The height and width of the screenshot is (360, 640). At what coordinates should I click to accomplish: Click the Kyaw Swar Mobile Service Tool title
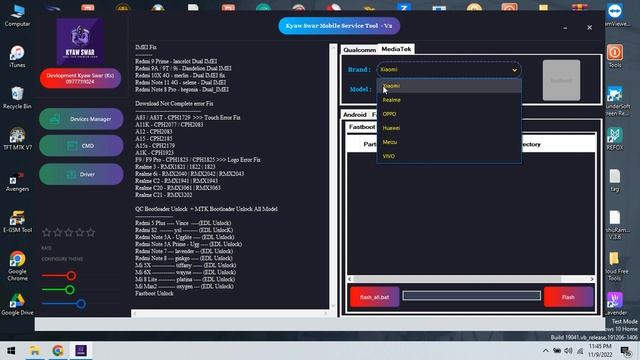pyautogui.click(x=339, y=26)
